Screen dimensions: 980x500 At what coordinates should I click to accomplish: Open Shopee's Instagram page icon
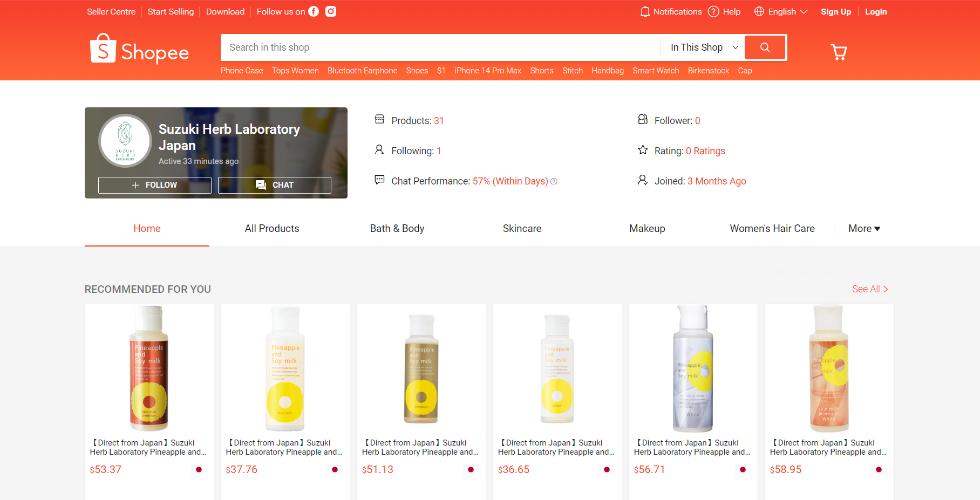click(331, 11)
